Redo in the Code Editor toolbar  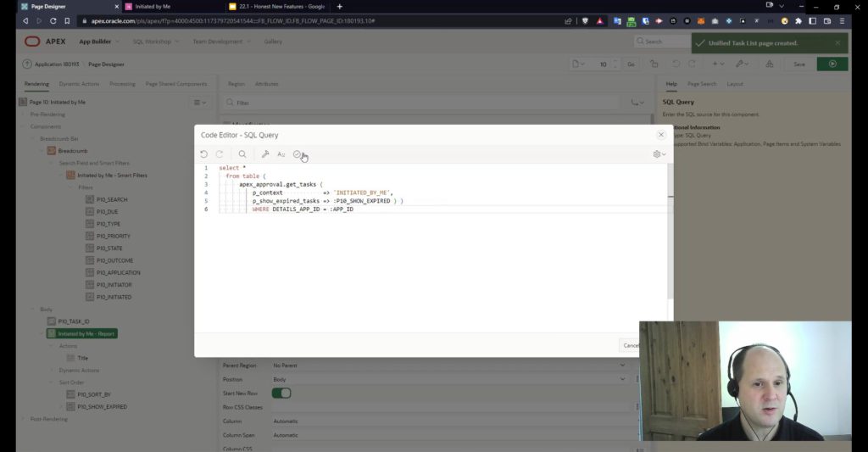pos(220,154)
